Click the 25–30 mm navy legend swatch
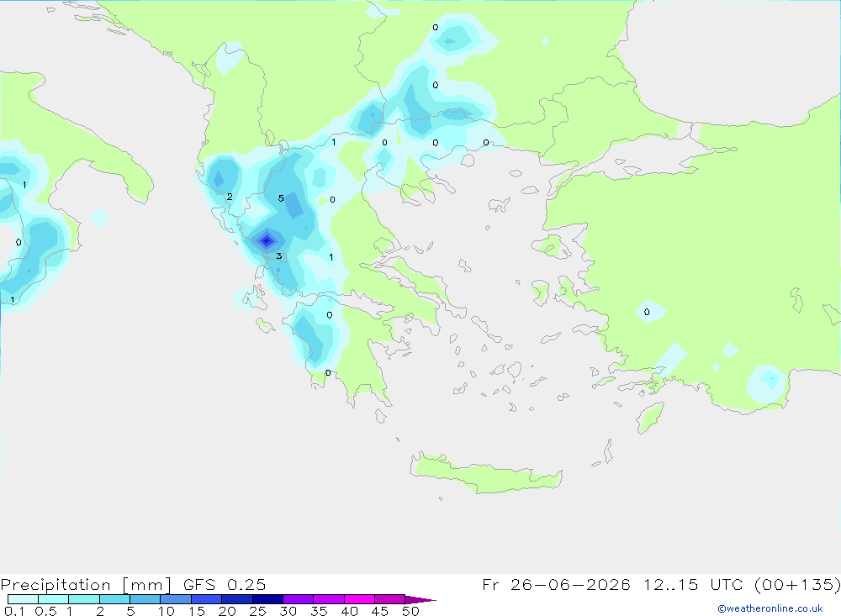 click(267, 599)
